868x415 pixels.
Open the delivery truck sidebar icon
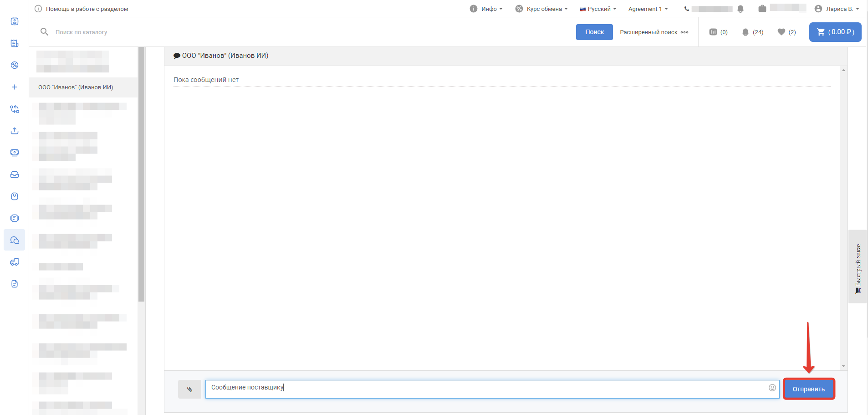pos(15,262)
